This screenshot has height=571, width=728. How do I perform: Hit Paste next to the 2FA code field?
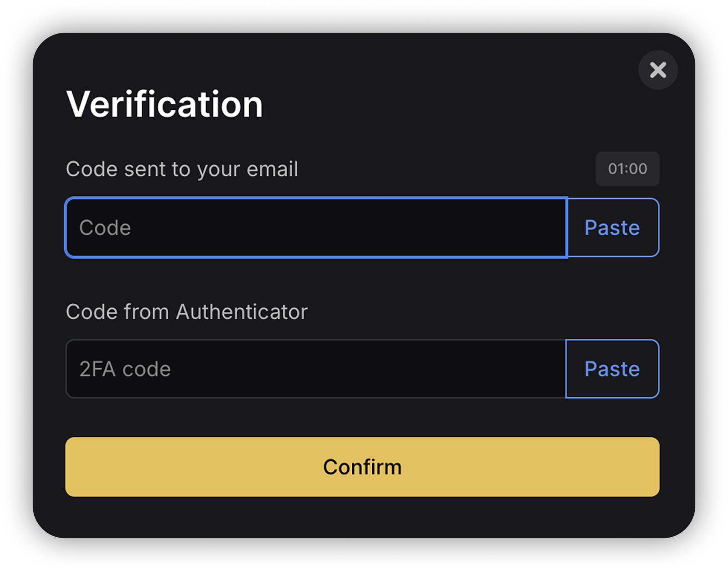(612, 369)
